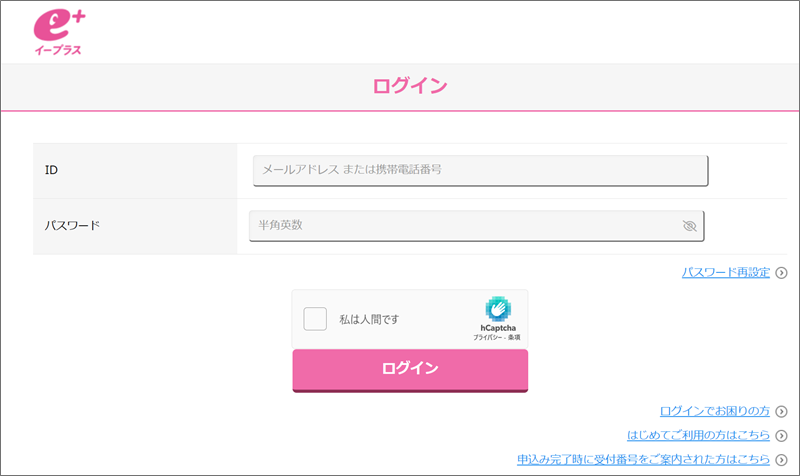Open the はじめてご利用の方はこちら link
The height and width of the screenshot is (476, 800).
tap(698, 435)
